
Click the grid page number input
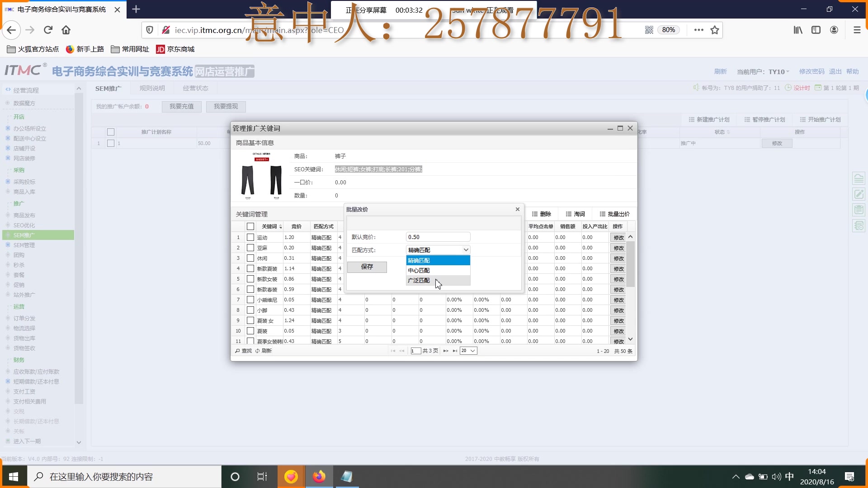(x=415, y=351)
